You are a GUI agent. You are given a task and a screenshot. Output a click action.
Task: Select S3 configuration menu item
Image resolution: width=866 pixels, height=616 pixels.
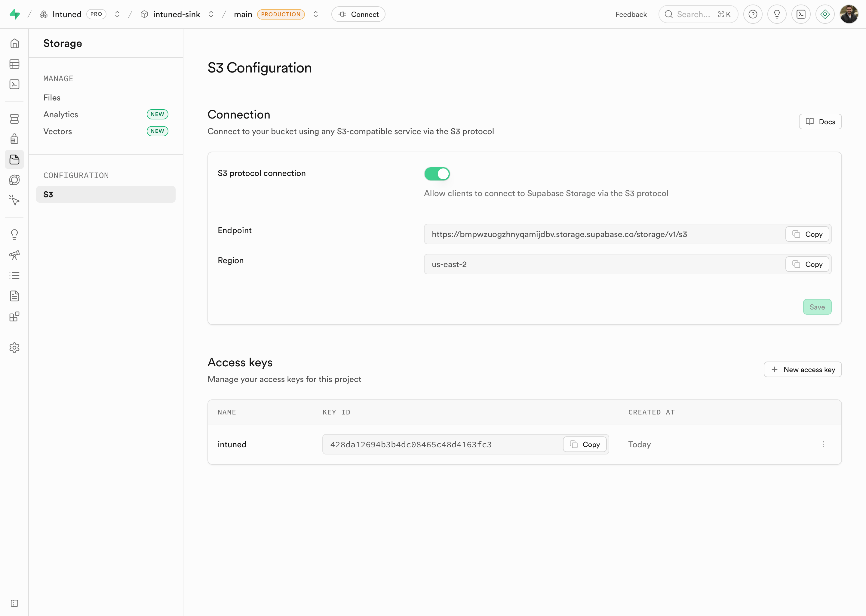tap(106, 194)
